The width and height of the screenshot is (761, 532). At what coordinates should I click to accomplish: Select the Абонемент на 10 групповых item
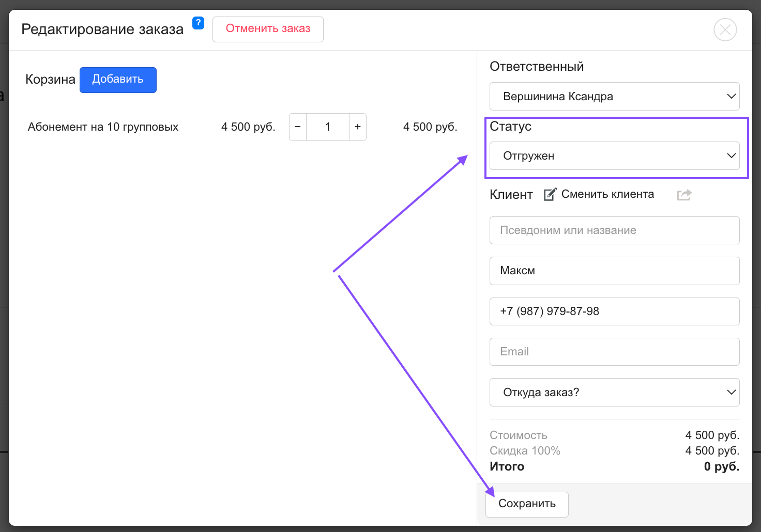pyautogui.click(x=103, y=127)
